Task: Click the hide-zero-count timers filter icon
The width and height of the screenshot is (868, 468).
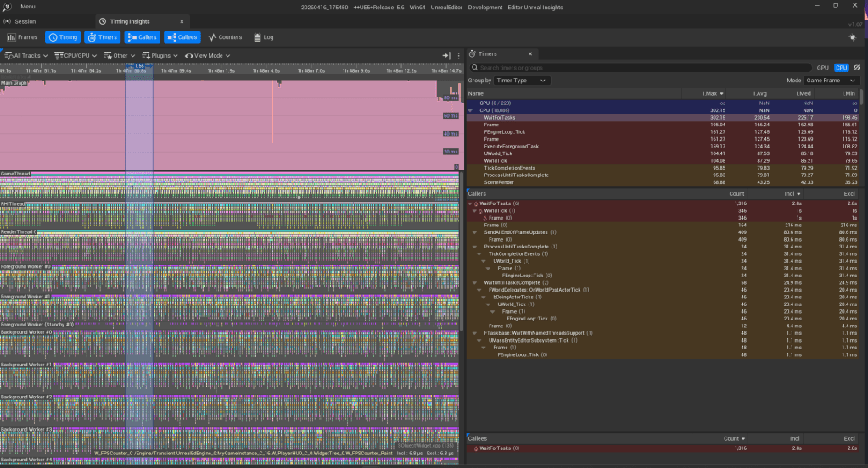Action: 857,67
